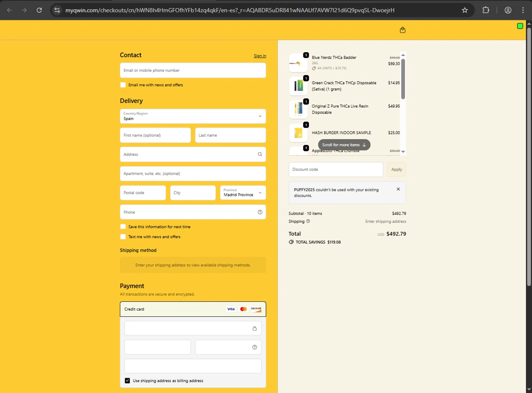Click Hash Burger Indoor Sample thumbnail
The height and width of the screenshot is (393, 532).
coord(298,133)
